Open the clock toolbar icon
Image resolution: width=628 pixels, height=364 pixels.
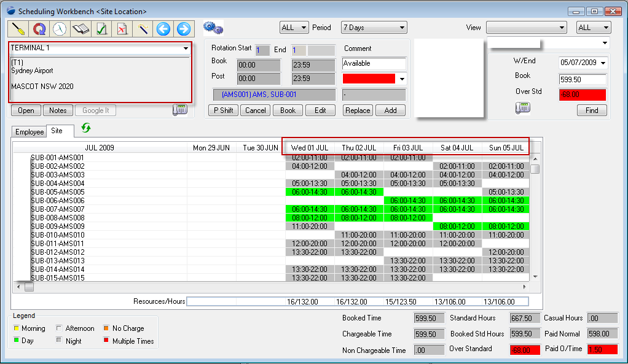(x=60, y=29)
